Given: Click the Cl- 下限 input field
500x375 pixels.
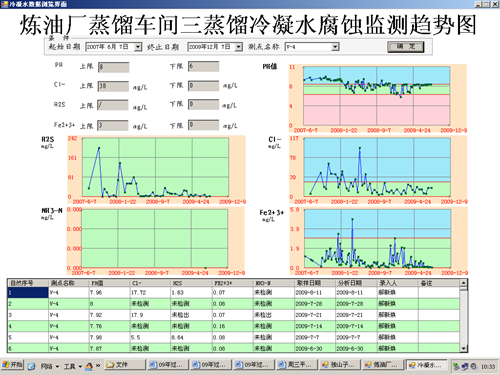Looking at the screenshot, I should click(203, 86).
